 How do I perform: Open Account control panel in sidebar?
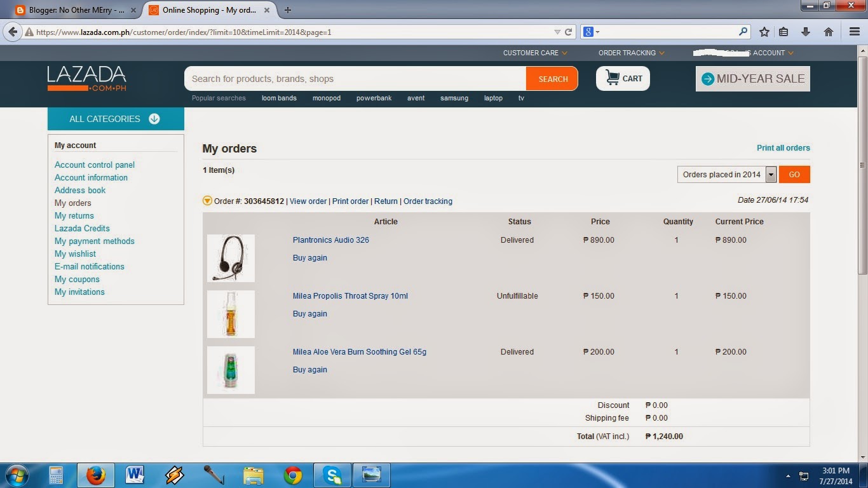pos(95,165)
